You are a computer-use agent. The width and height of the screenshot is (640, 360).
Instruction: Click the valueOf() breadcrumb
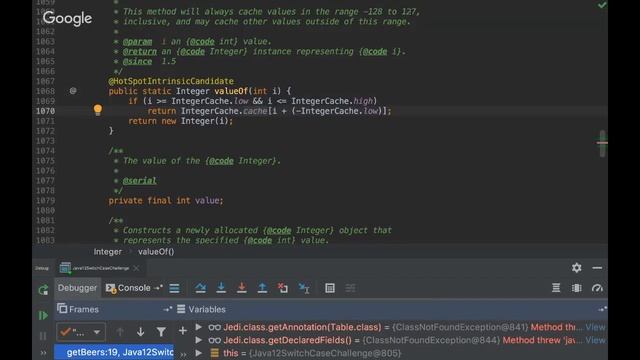coord(156,252)
